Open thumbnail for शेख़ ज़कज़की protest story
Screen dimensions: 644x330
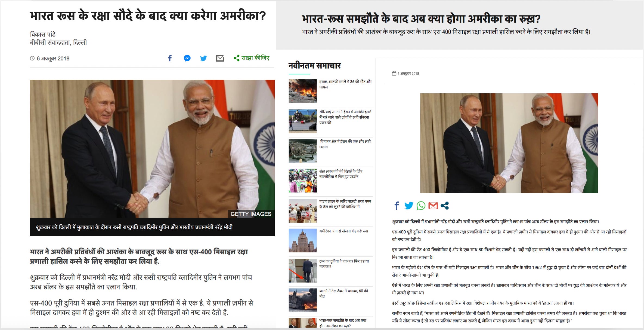coord(303,181)
